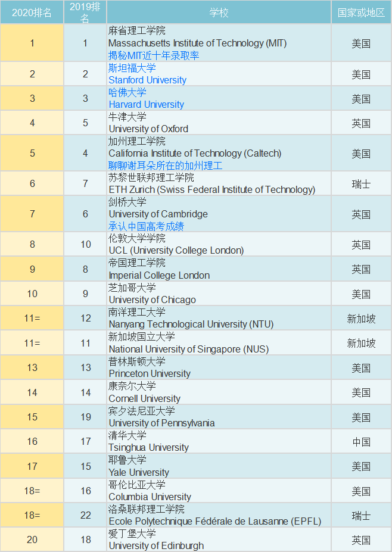
Task: Select the 2020排名 column header
Action: pos(32,13)
